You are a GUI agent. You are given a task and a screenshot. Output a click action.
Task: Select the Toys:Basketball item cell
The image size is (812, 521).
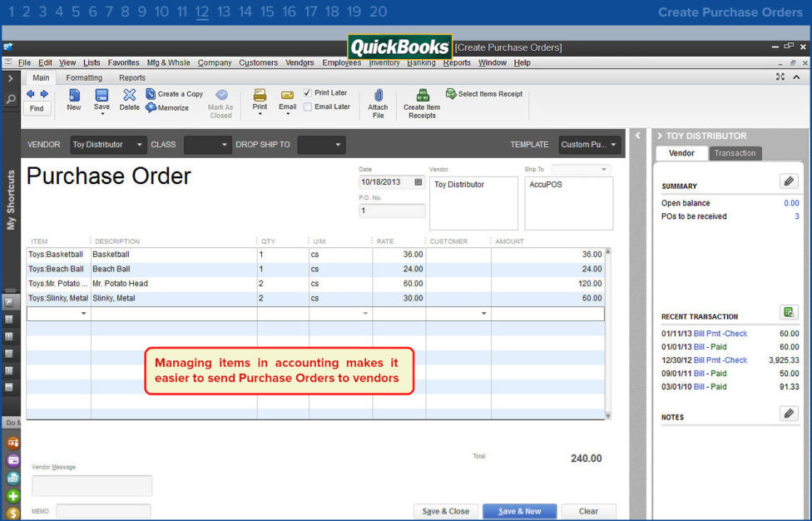coord(58,255)
